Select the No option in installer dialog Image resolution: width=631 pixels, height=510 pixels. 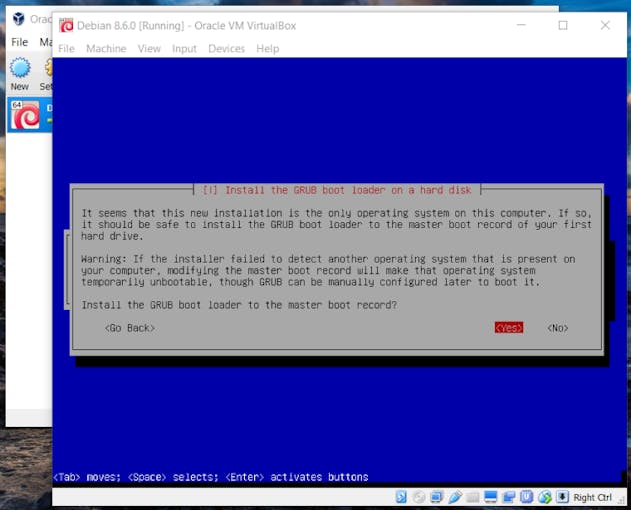(558, 328)
